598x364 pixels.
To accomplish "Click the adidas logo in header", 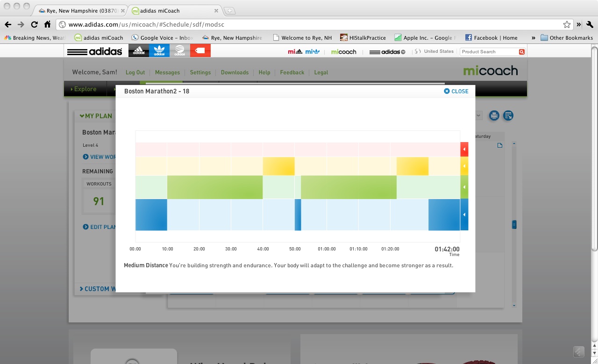I will click(x=95, y=51).
